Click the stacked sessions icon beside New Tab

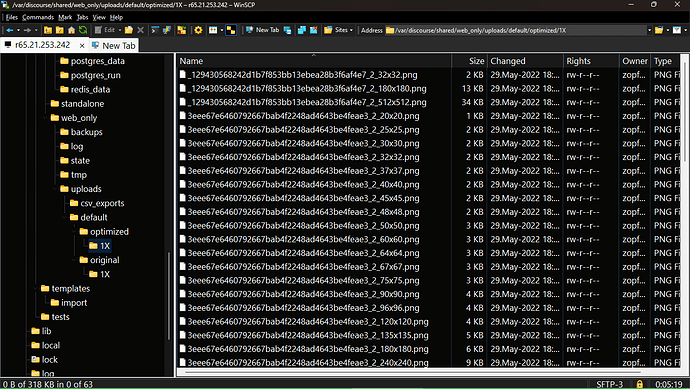point(287,30)
